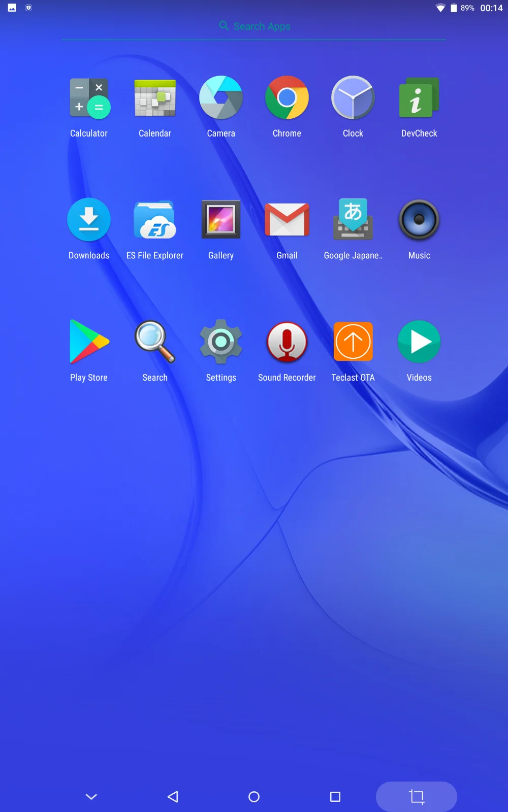Tap the screenshot crop button in navigation bar
Image resolution: width=508 pixels, height=812 pixels.
click(x=417, y=797)
